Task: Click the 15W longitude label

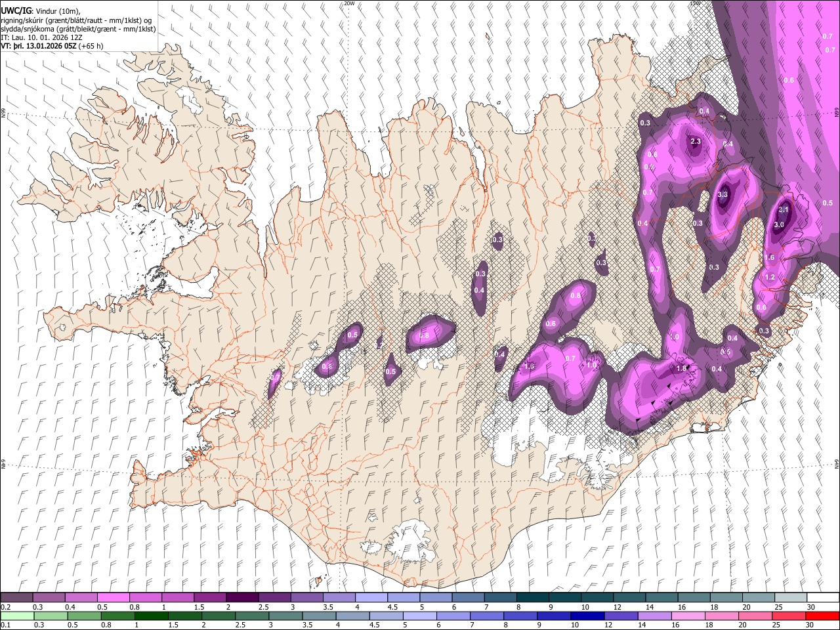Action: 694,3
